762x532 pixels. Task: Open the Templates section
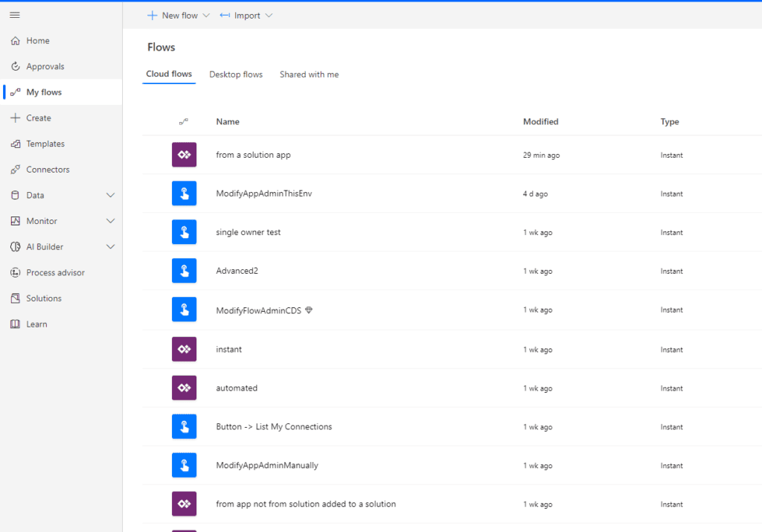[45, 144]
